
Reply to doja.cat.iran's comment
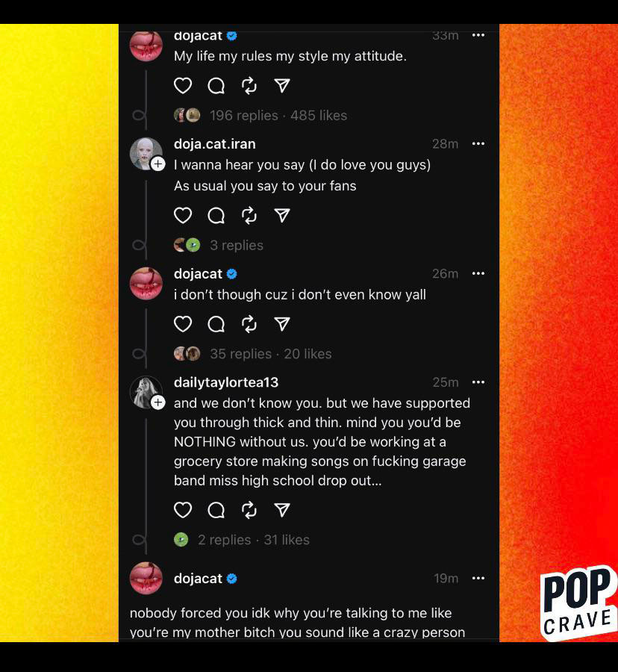[216, 216]
